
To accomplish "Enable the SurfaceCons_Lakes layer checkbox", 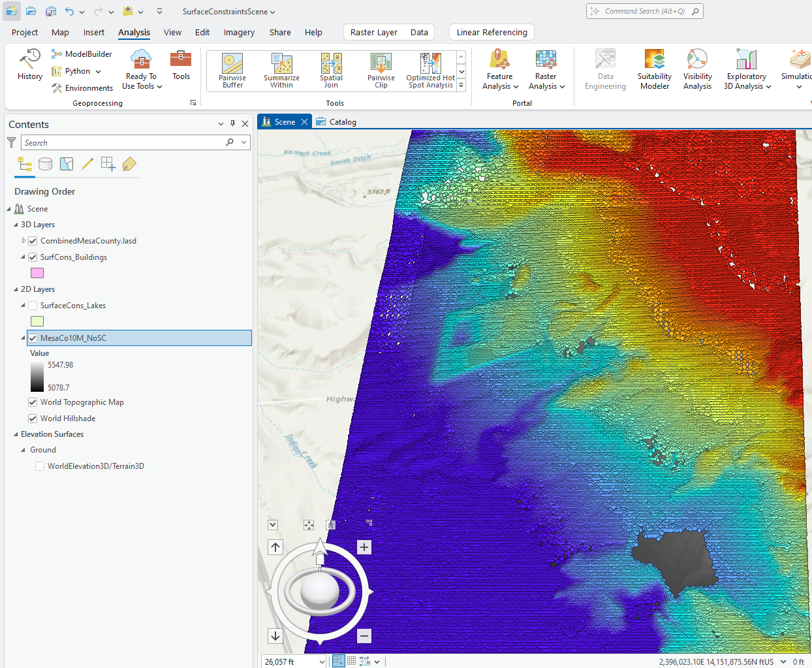I will point(33,306).
